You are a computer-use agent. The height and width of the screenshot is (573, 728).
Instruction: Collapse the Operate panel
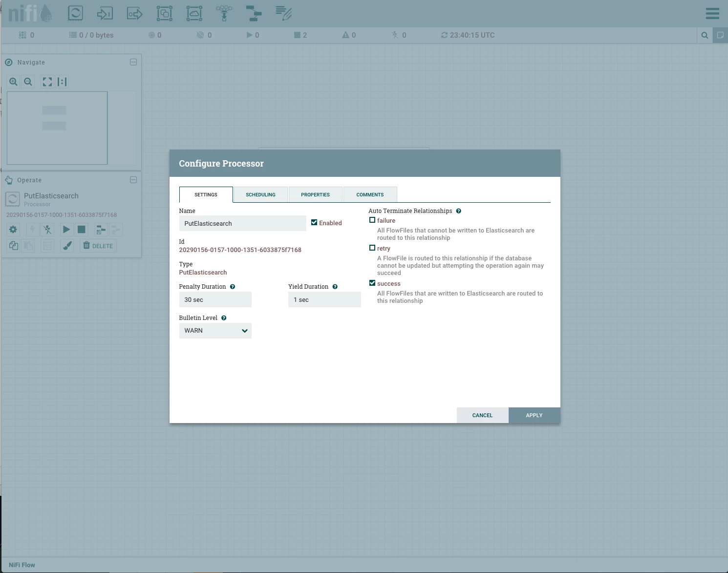tap(133, 180)
